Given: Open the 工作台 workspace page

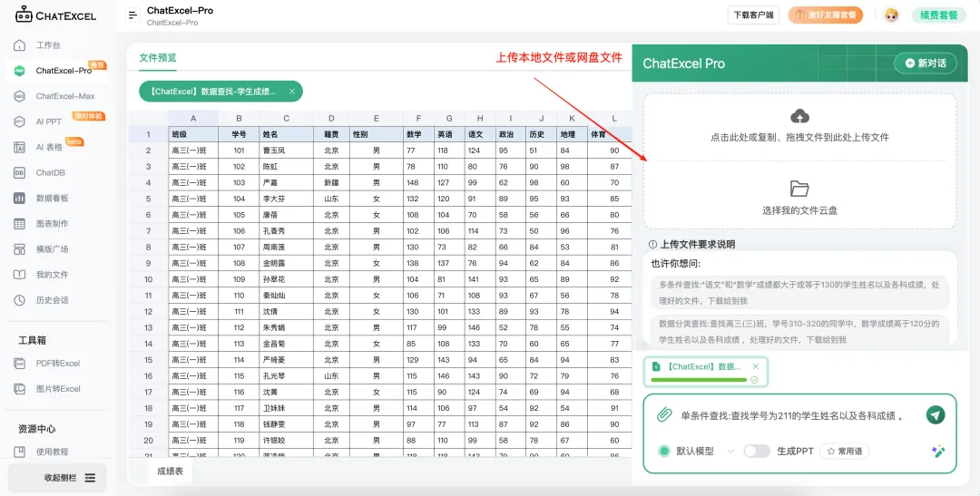Looking at the screenshot, I should (x=48, y=45).
